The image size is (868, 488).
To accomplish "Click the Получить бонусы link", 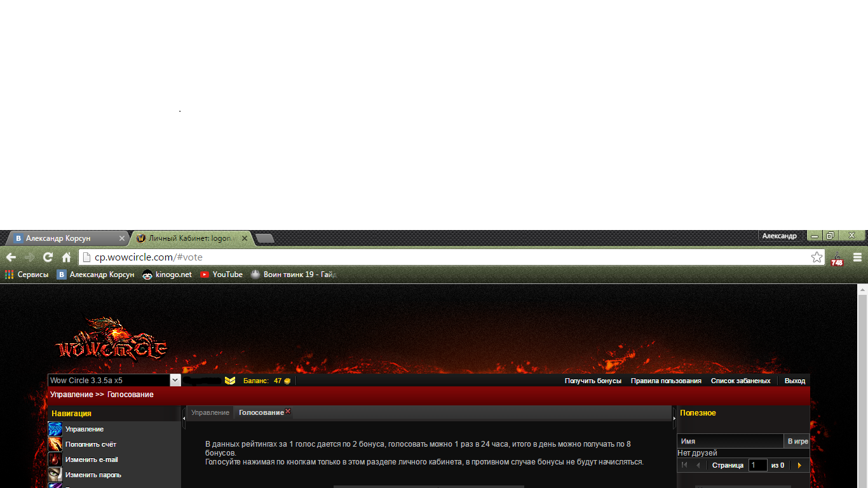I will pos(593,381).
